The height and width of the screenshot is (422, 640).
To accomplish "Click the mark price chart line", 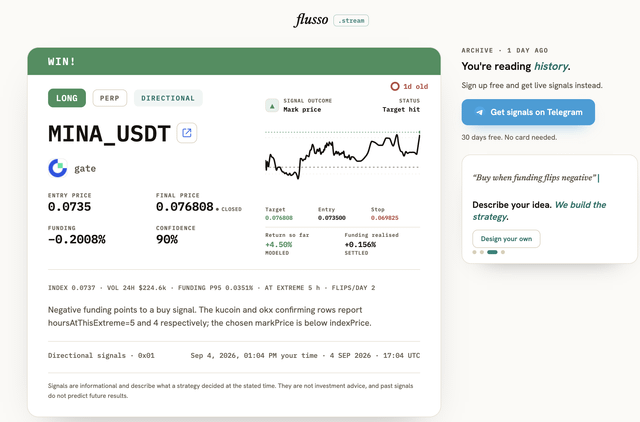I will 342,154.
